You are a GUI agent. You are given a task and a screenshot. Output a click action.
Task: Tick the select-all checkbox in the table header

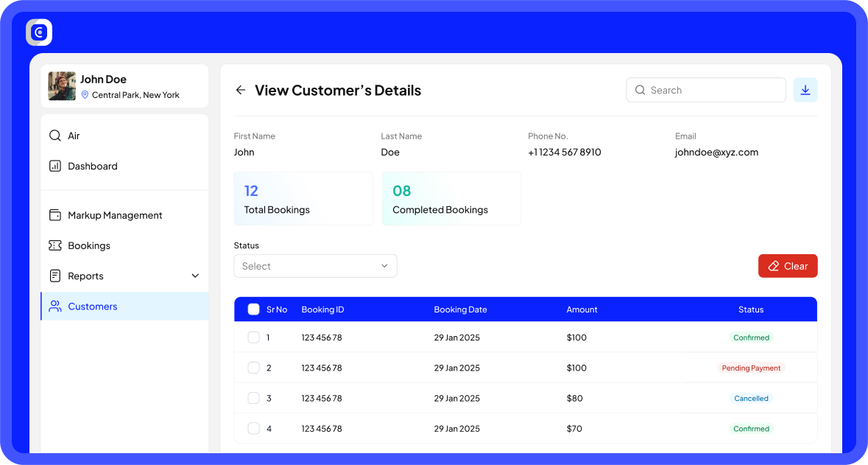[253, 310]
